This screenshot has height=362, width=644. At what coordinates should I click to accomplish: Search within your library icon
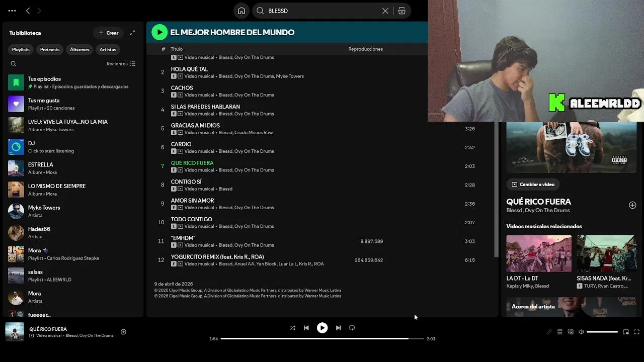[14, 64]
